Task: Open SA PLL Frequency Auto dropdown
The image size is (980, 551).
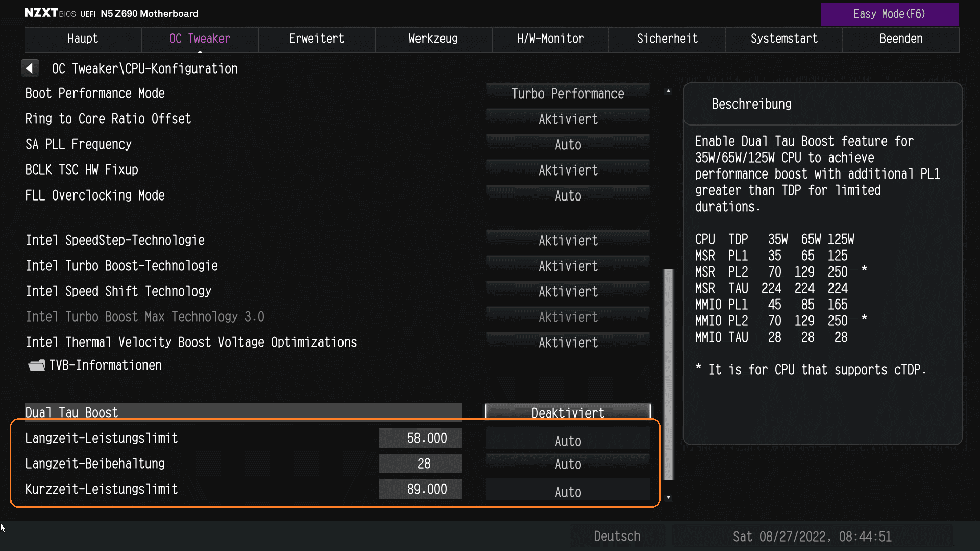Action: tap(568, 145)
